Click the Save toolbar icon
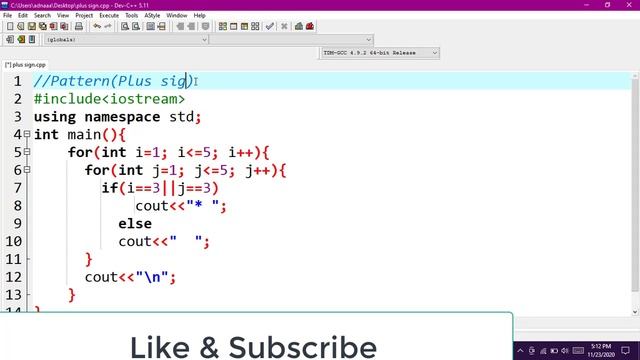Screen dimensions: 640x360 (x=31, y=26)
